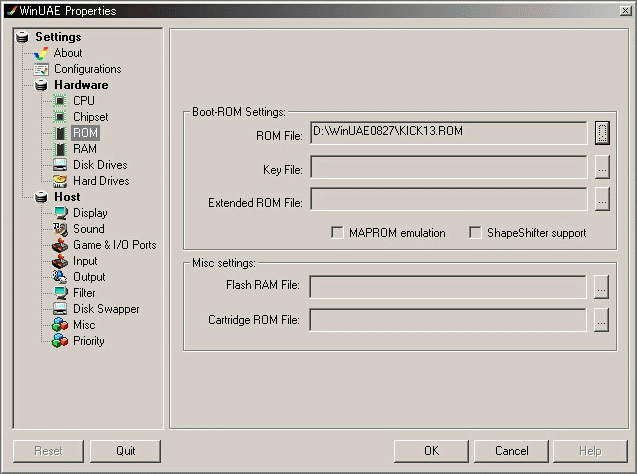Go to the RAM settings page
Viewport: 637px width, 474px height.
coord(84,149)
